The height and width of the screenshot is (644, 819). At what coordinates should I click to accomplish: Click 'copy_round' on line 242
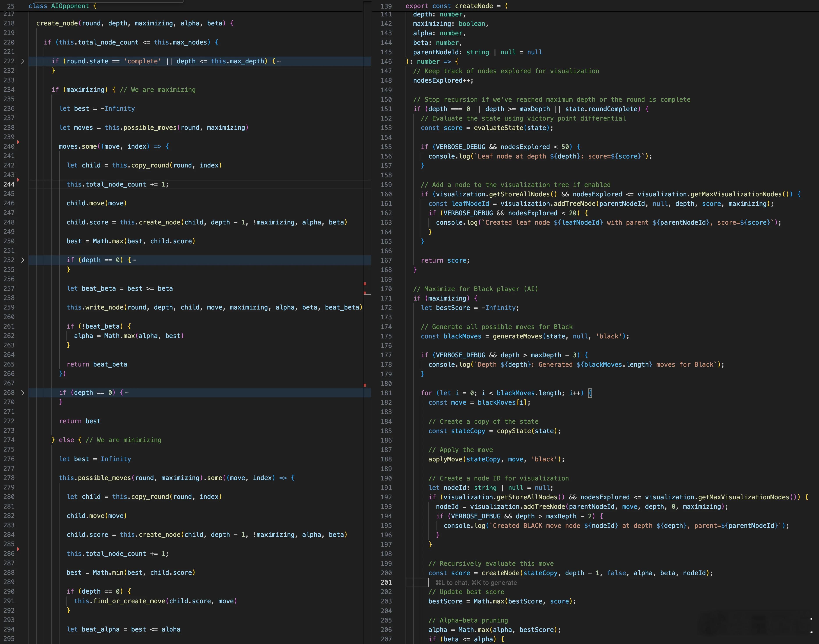pos(150,165)
